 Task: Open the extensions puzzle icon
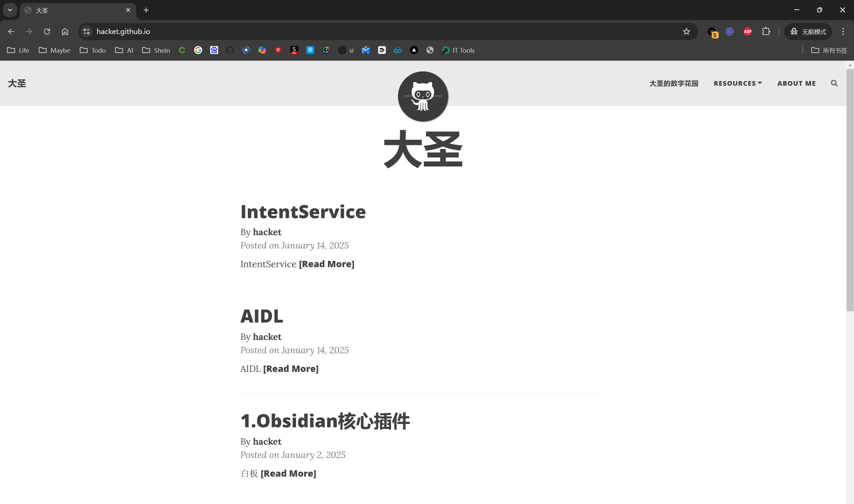766,32
